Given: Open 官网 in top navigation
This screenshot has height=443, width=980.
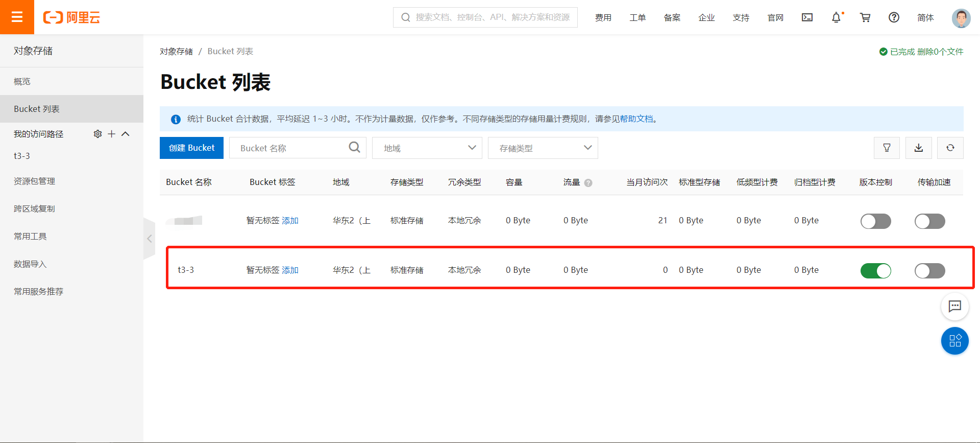Looking at the screenshot, I should [x=775, y=17].
